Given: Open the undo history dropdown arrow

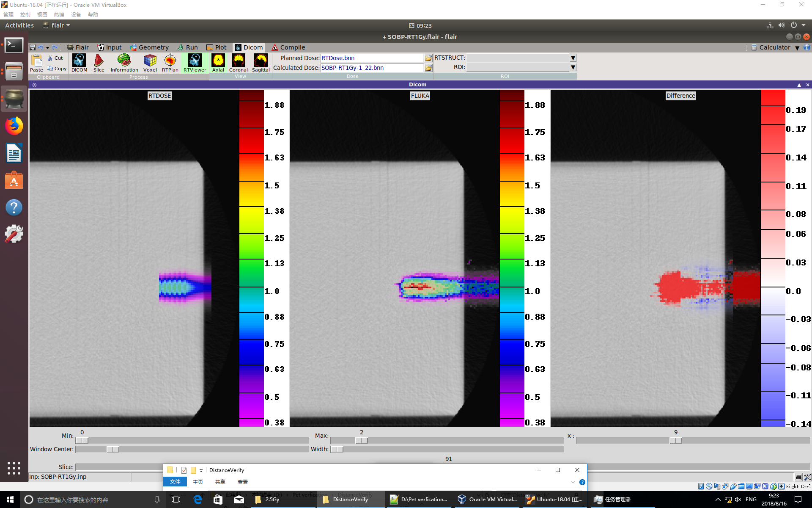Looking at the screenshot, I should pos(47,47).
